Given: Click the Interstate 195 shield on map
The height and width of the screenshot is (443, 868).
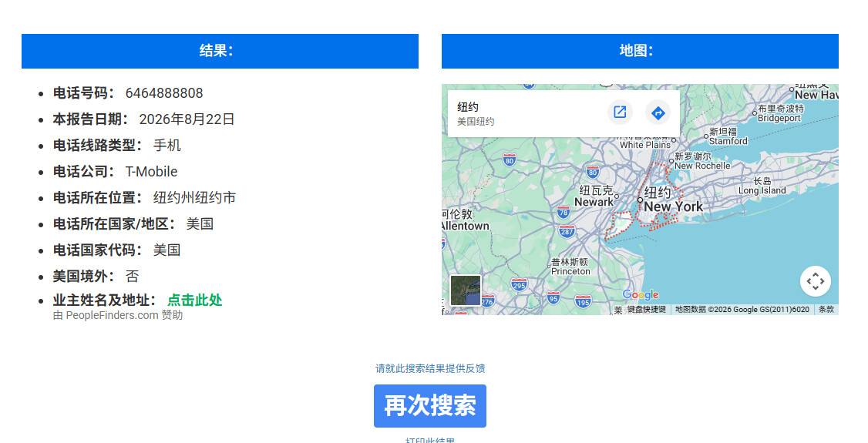Looking at the screenshot, I should click(583, 302).
